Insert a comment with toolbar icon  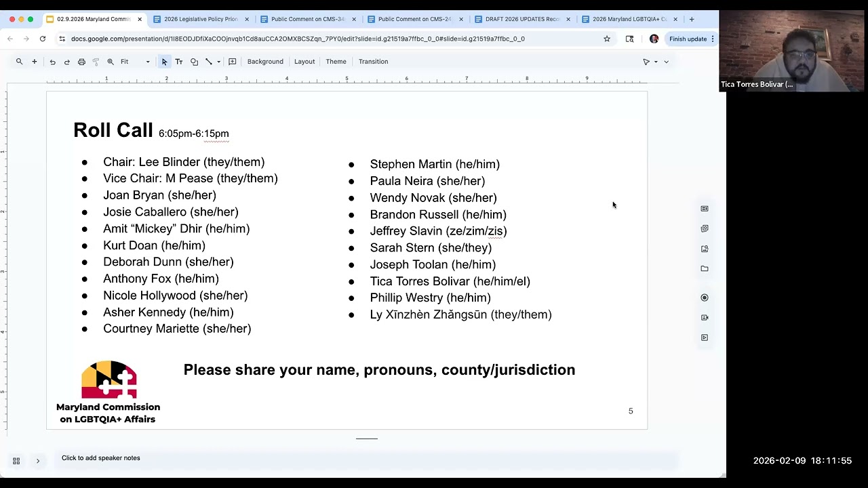[x=232, y=62]
